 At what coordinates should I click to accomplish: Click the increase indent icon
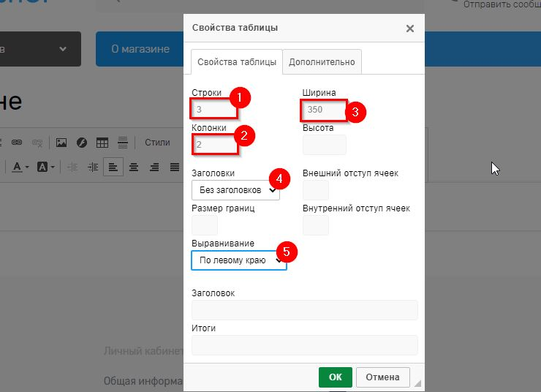pyautogui.click(x=93, y=167)
